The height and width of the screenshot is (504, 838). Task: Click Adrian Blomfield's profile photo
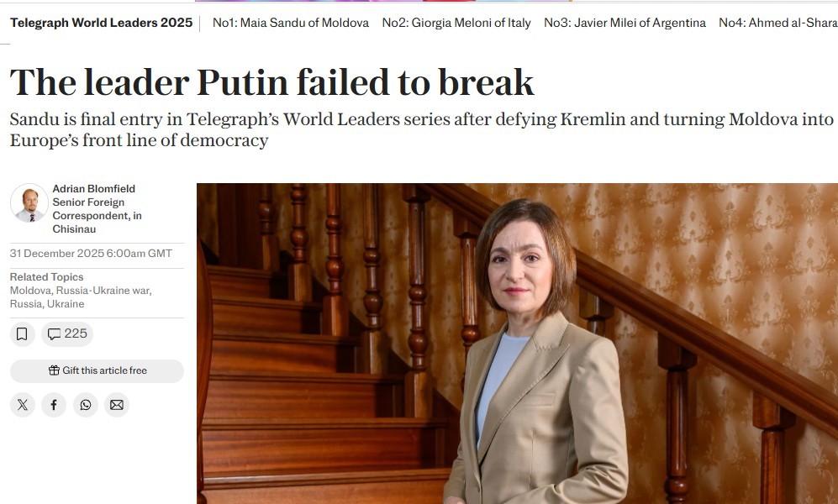click(x=31, y=202)
